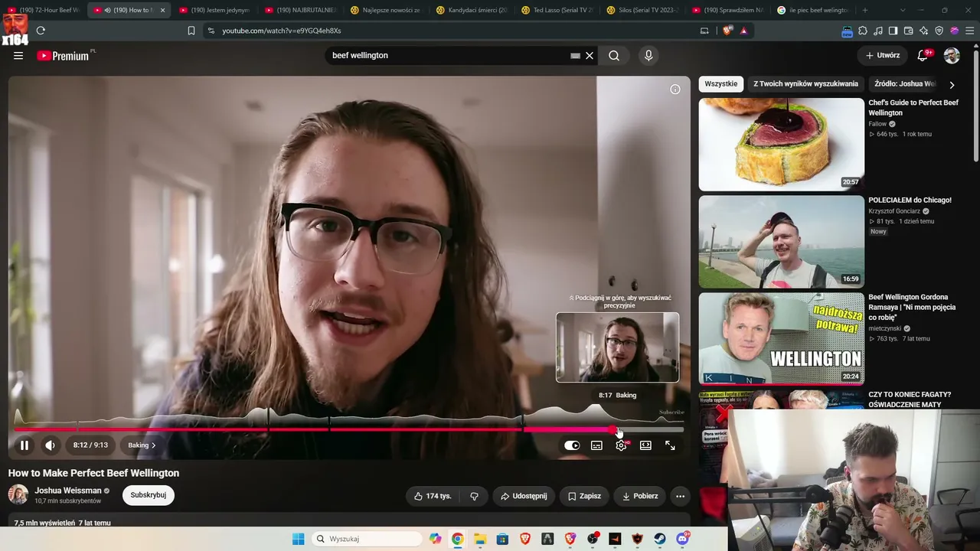Click the youtube.com address bar URL

[282, 31]
